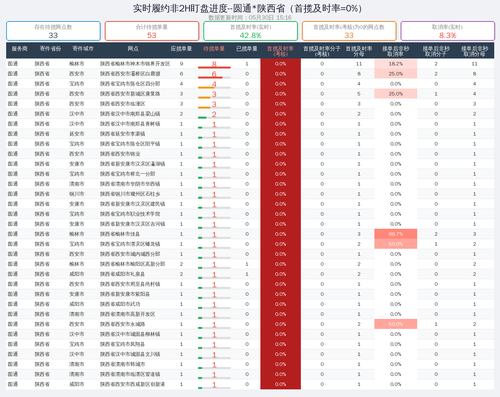Click the 66.7% cancellation rate cell
This screenshot has width=500, height=397.
pyautogui.click(x=396, y=234)
